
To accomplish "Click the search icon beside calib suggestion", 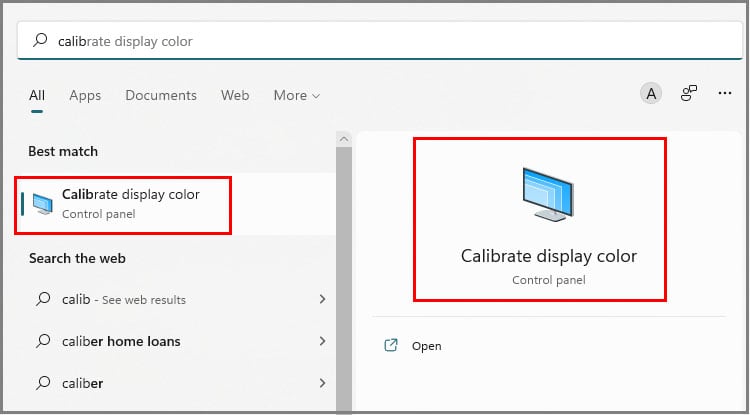I will [43, 299].
